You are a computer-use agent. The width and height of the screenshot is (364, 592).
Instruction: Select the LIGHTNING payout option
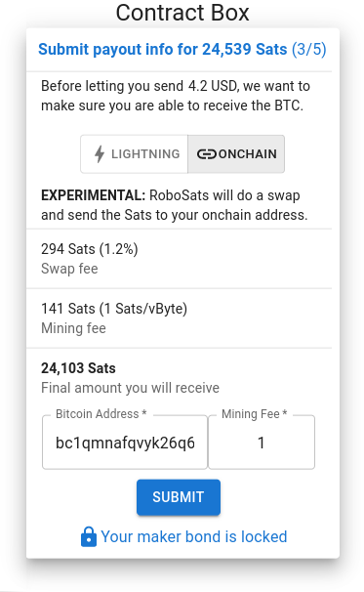tap(134, 154)
